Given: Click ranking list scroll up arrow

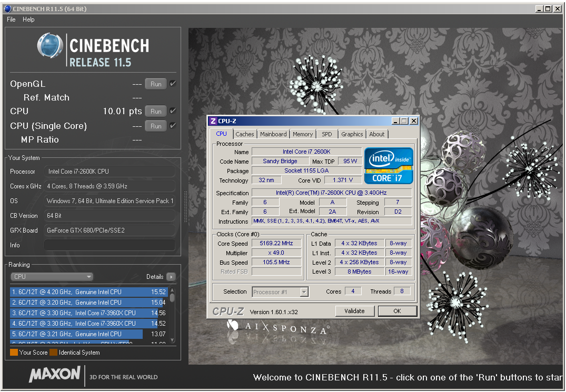Looking at the screenshot, I should click(x=172, y=290).
